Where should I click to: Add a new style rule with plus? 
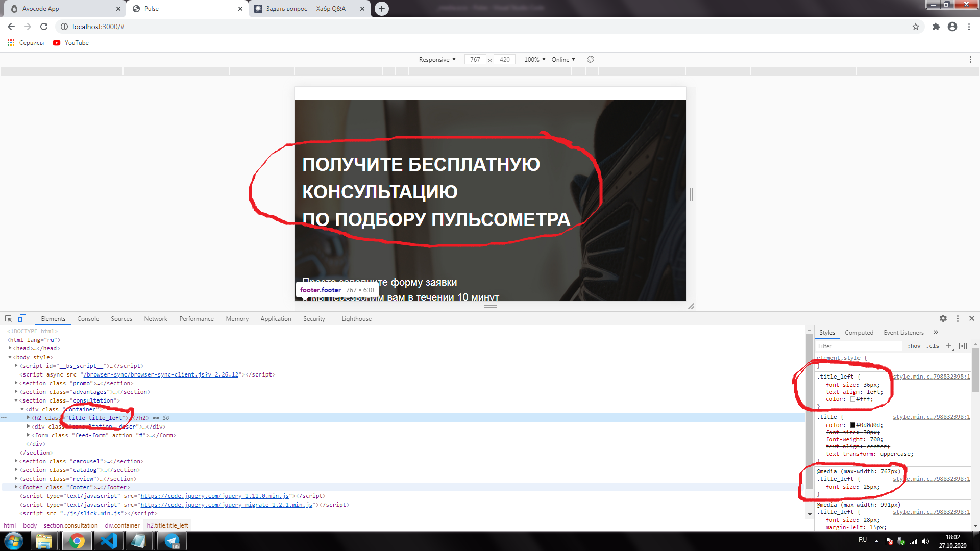[949, 346]
